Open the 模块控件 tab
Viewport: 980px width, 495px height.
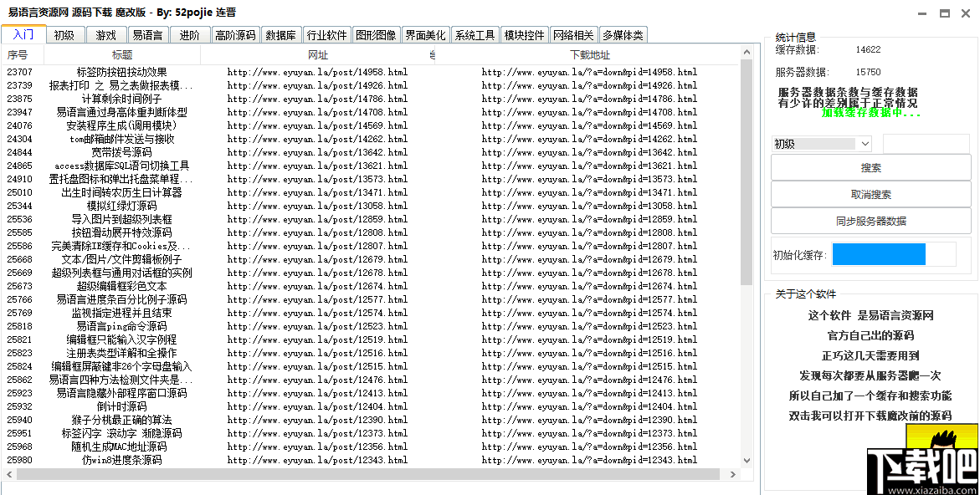(x=525, y=36)
